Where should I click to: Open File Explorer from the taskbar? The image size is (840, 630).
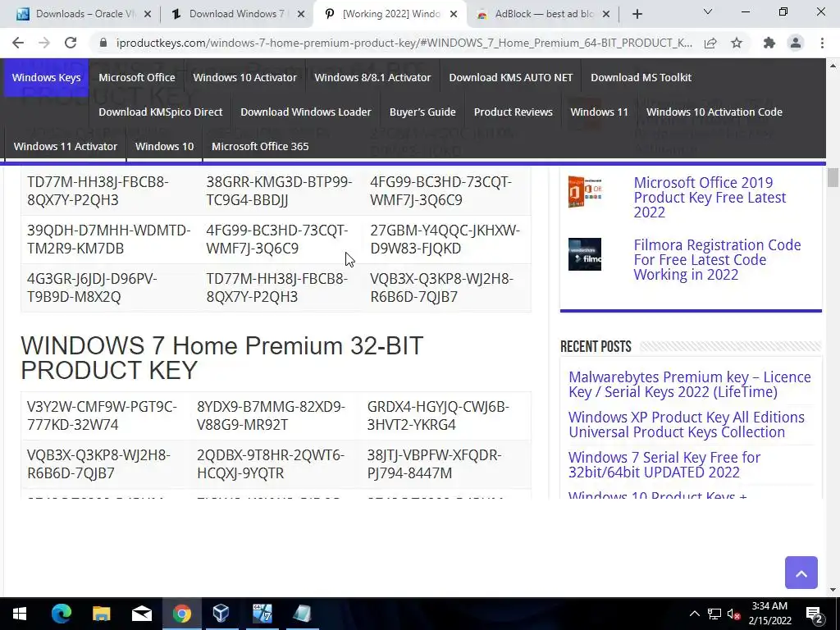coord(101,614)
